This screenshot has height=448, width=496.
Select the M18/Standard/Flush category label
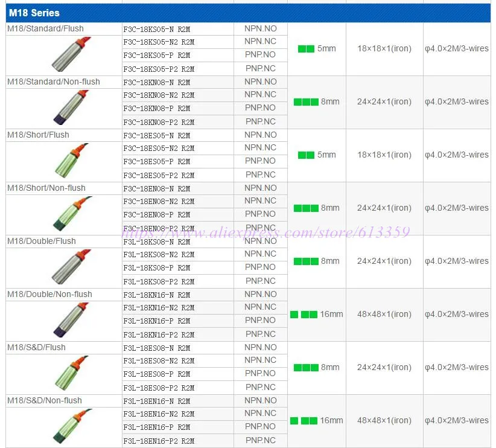[x=45, y=28]
